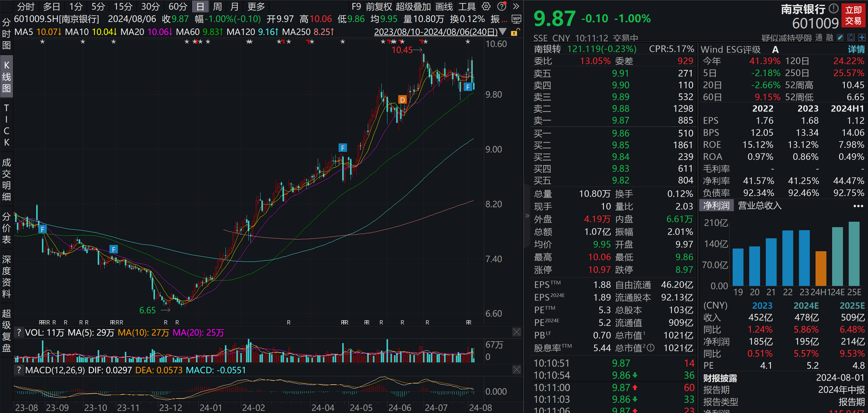Open the 详情 ESG details link
Screen dimensions: 868x413
point(856,49)
